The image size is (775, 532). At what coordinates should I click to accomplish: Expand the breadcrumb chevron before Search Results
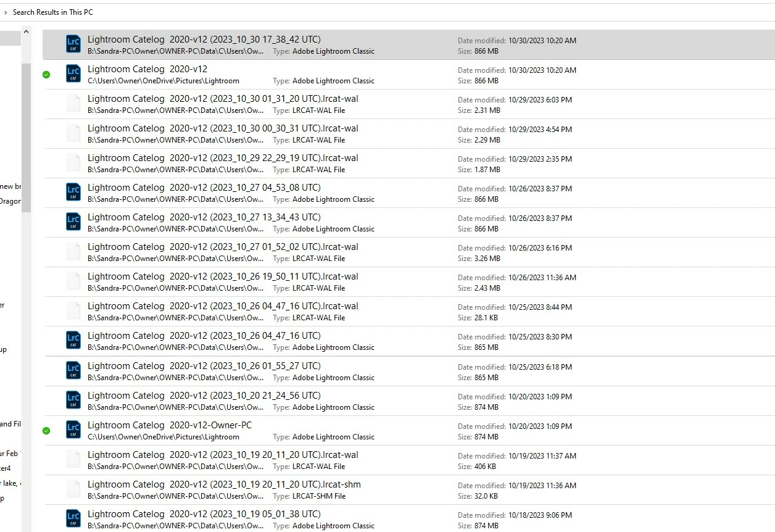[6, 12]
